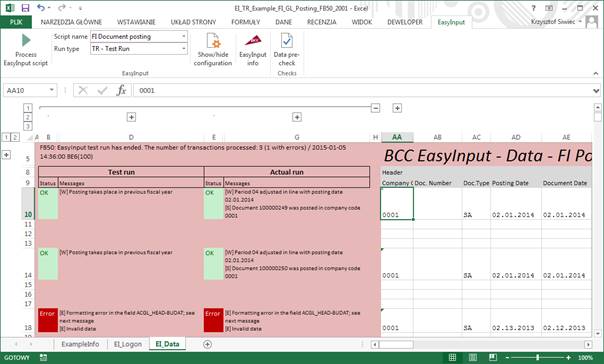This screenshot has width=604, height=364.
Task: Click the Save icon in the title bar
Action: [x=25, y=8]
